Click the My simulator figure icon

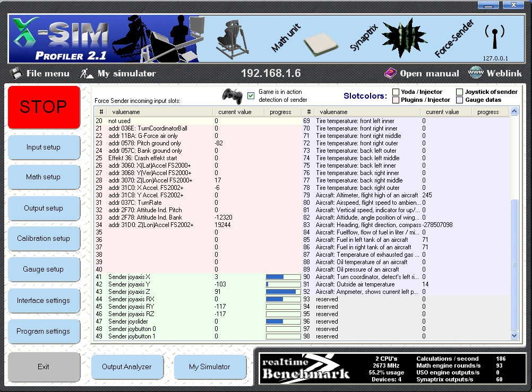87,73
